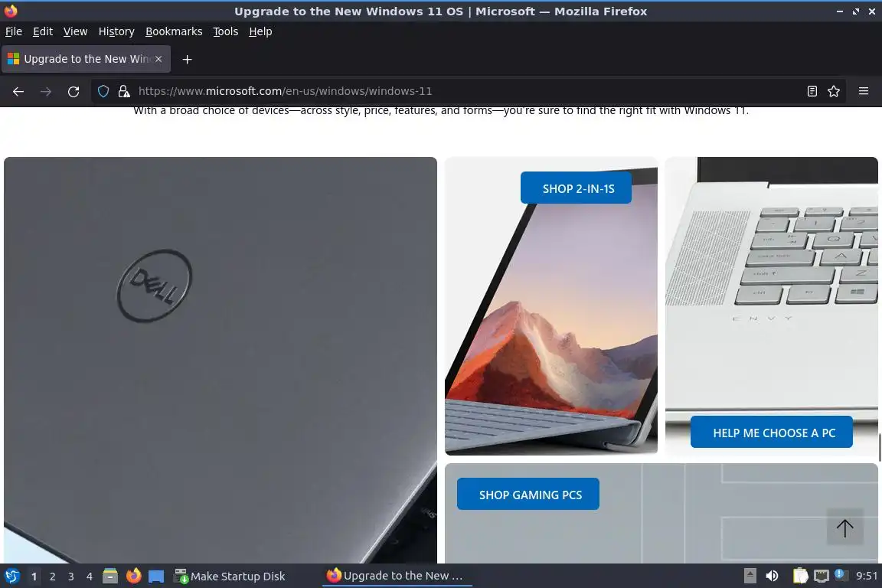Open the tracking protection shield icon
The width and height of the screenshot is (882, 588).
103,91
